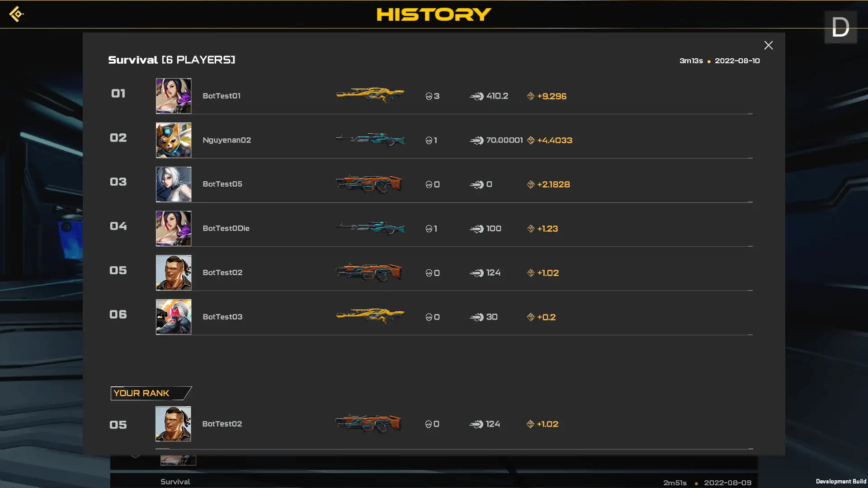Click BotTest01's character avatar
Viewport: 868px width, 488px height.
pyautogui.click(x=174, y=96)
